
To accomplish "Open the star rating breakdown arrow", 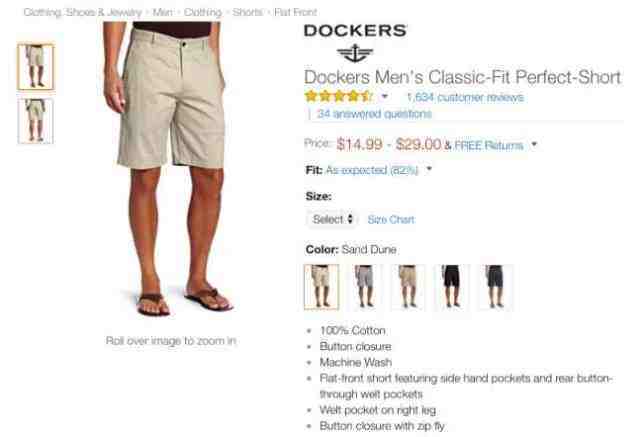I will 384,97.
